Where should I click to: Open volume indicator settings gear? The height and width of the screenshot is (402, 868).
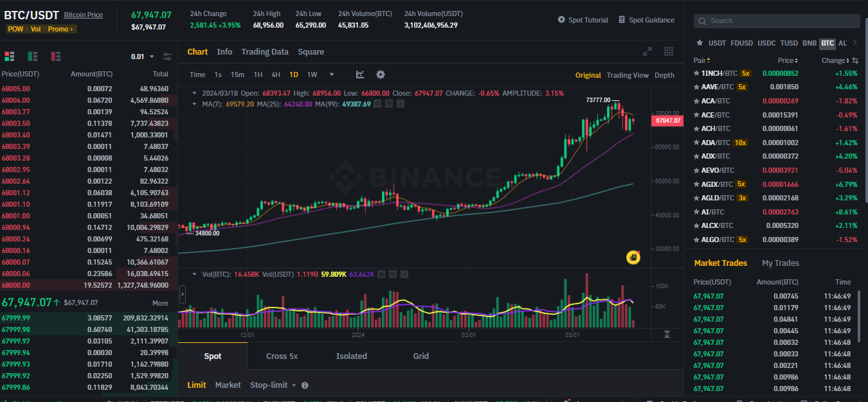(392, 274)
